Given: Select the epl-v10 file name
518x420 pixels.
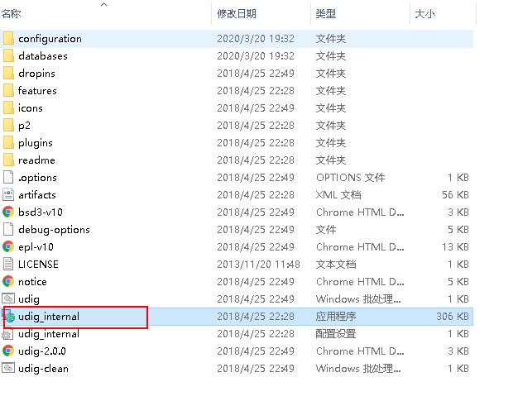Looking at the screenshot, I should (36, 247).
